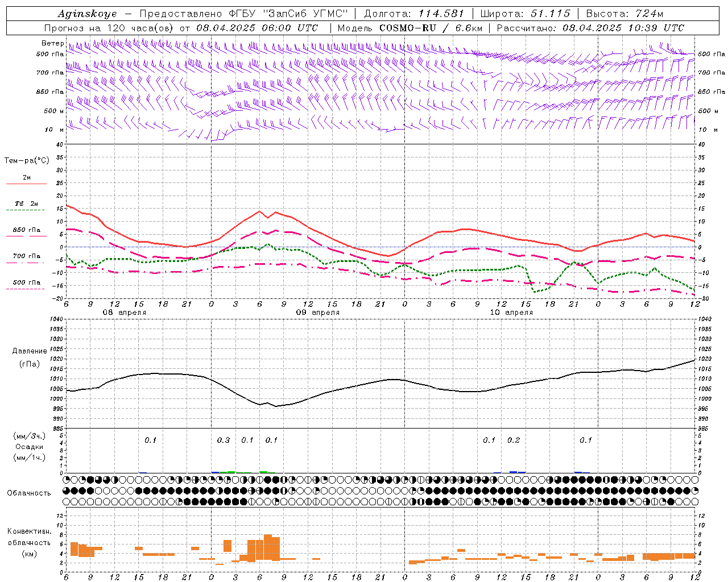This screenshot has height=582, width=728.
Task: Click the "(мм/1ч.)" precipitation unit label
Action: coord(30,458)
